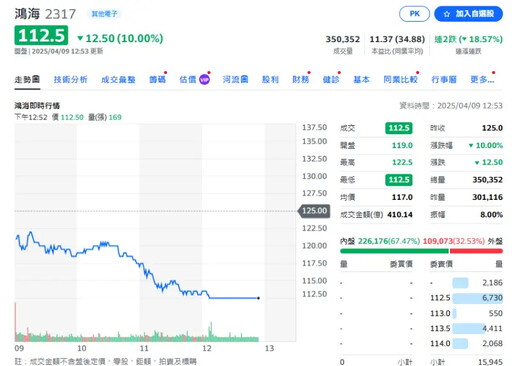The image size is (512, 366).
Task: Open the 同業比較 tab
Action: [x=400, y=80]
